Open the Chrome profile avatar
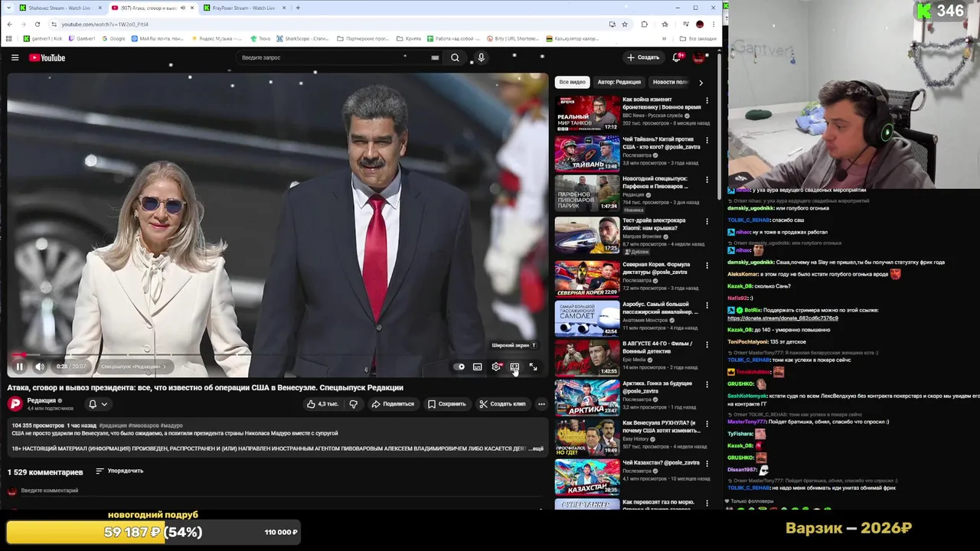The width and height of the screenshot is (980, 551). tap(699, 24)
